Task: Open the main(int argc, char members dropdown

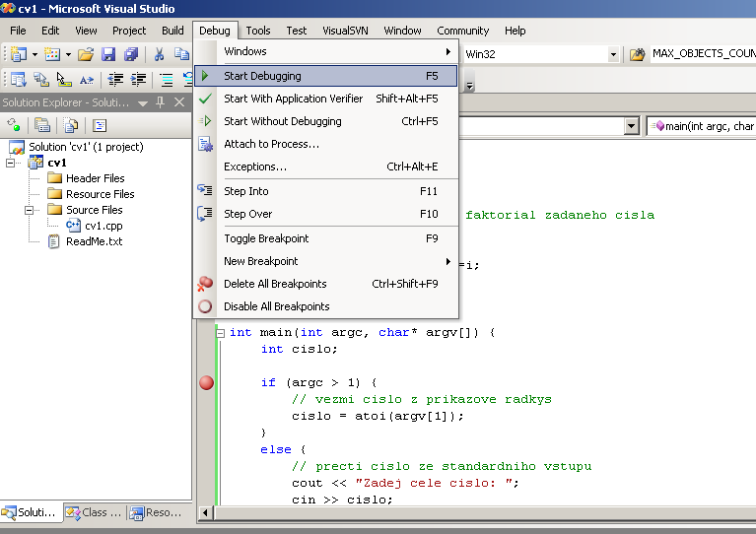Action: 702,126
